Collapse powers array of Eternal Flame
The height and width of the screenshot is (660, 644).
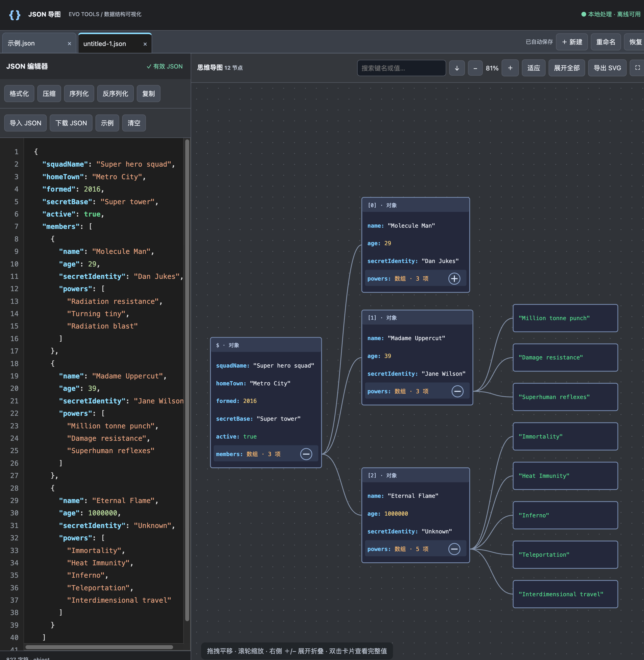pyautogui.click(x=454, y=549)
